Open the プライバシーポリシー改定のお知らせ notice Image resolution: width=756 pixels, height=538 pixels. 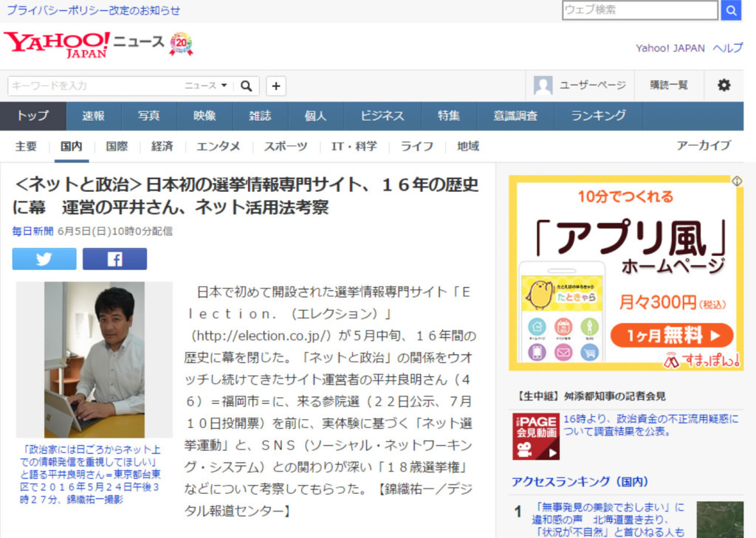click(93, 10)
